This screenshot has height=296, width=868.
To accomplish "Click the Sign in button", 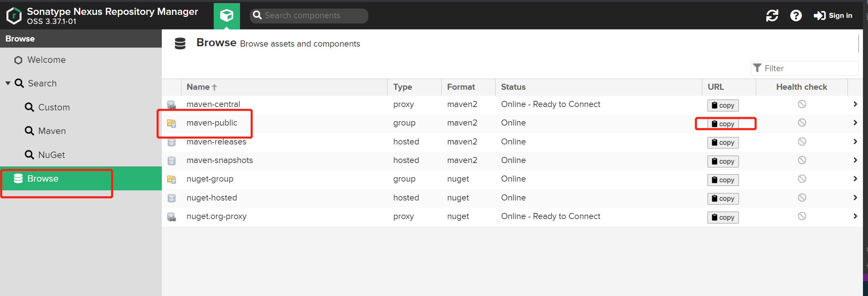I will (833, 16).
